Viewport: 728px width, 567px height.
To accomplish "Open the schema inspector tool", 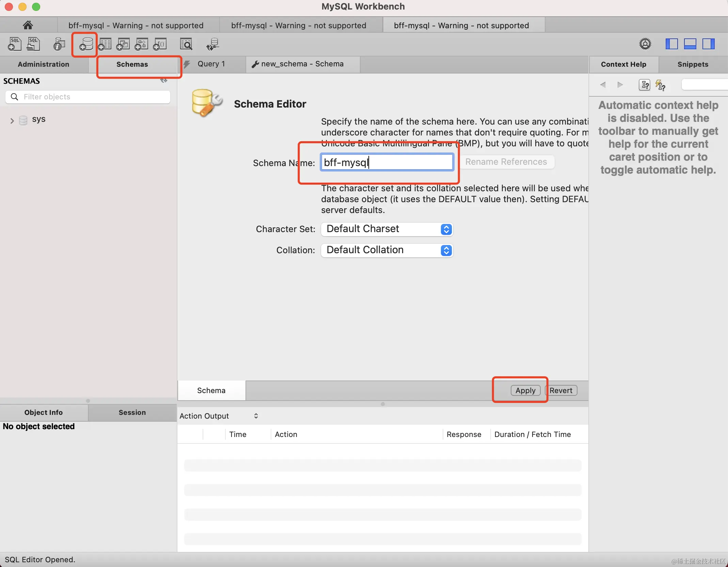I will click(58, 44).
